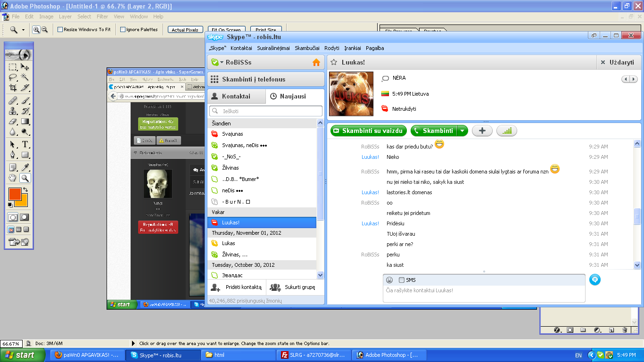This screenshot has width=644, height=362.
Task: Click the chat history scroll down arrow
Action: [637, 265]
